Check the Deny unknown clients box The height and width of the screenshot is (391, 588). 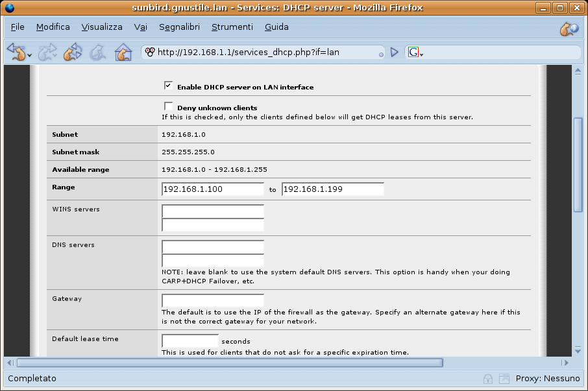coord(168,106)
